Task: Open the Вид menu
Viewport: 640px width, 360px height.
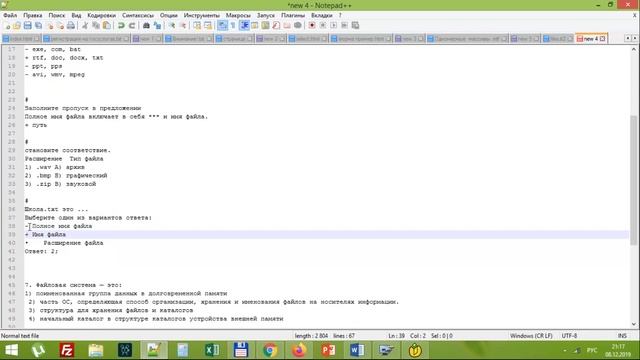Action: [x=76, y=15]
